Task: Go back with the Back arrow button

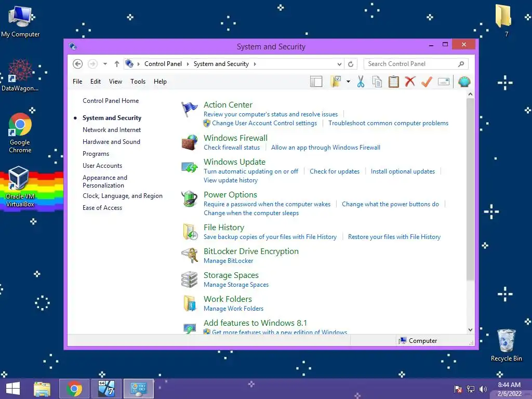Action: 78,64
